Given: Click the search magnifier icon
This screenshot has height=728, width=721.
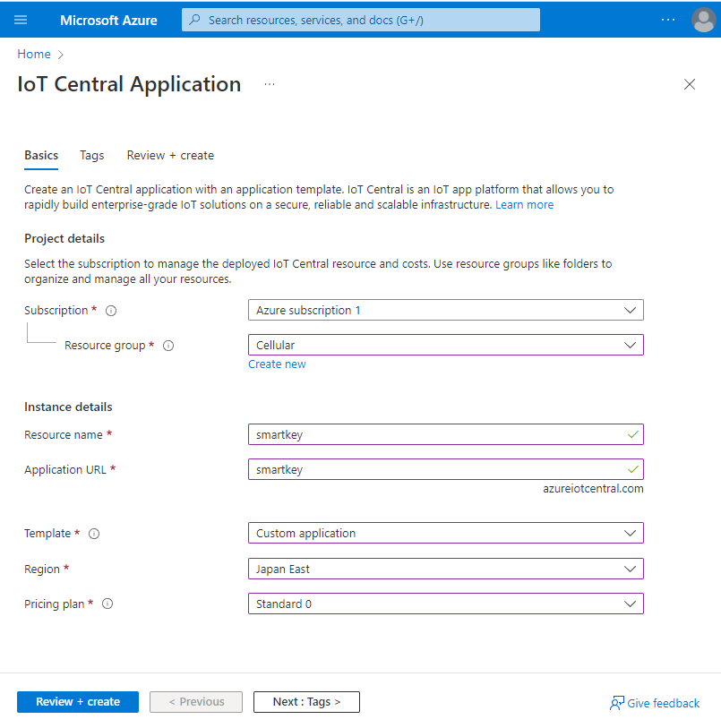Looking at the screenshot, I should [195, 20].
